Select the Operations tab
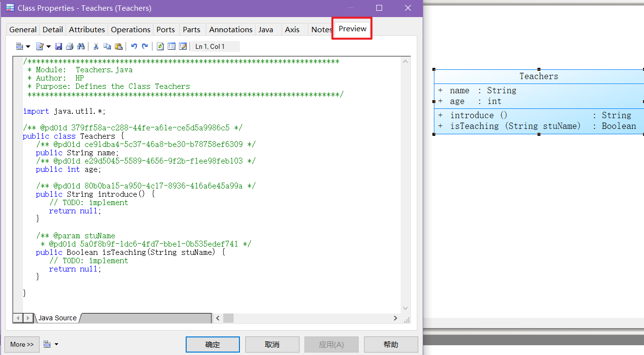This screenshot has height=355, width=644. [130, 29]
